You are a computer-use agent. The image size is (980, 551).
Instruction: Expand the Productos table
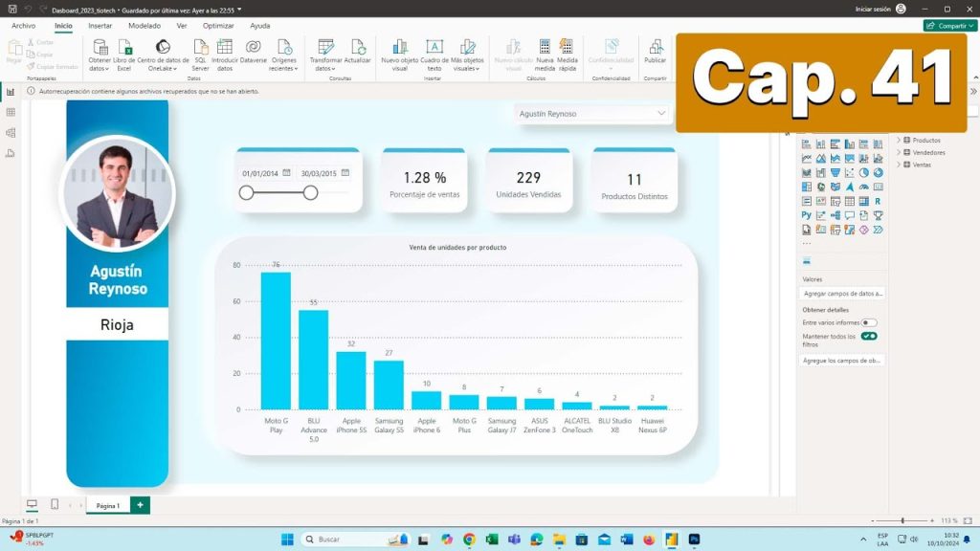[899, 140]
